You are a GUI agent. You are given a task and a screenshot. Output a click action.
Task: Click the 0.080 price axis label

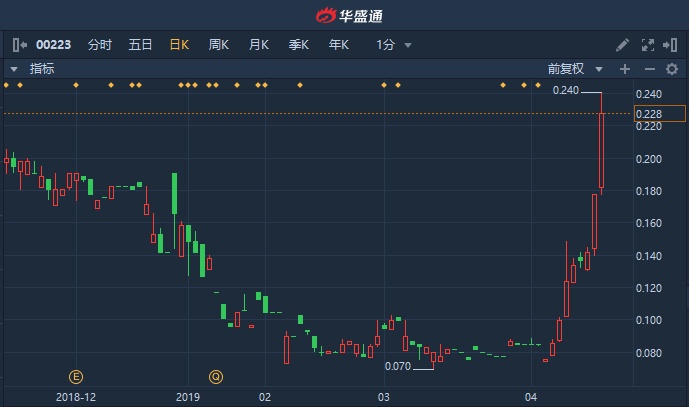[649, 353]
